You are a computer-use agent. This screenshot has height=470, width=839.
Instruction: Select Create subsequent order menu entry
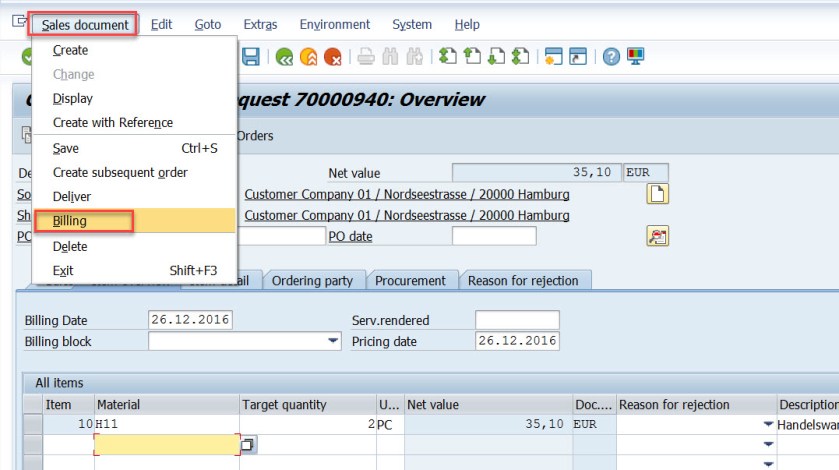tap(135, 172)
